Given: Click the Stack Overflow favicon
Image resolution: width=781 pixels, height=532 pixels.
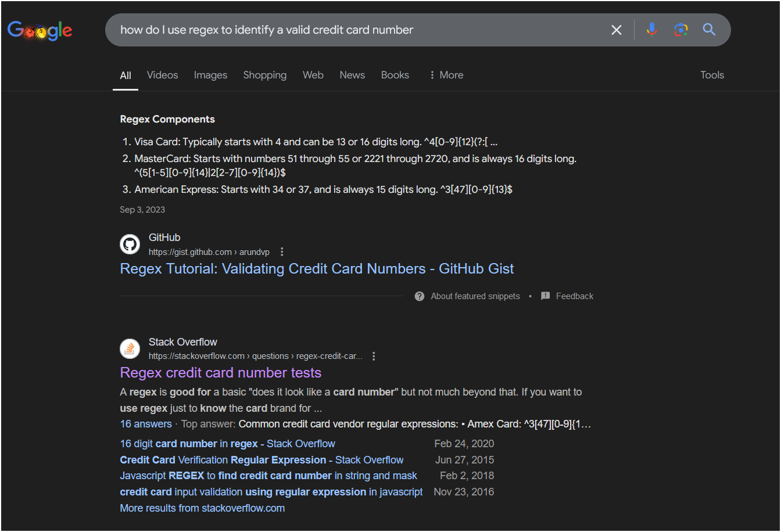Looking at the screenshot, I should tap(130, 348).
